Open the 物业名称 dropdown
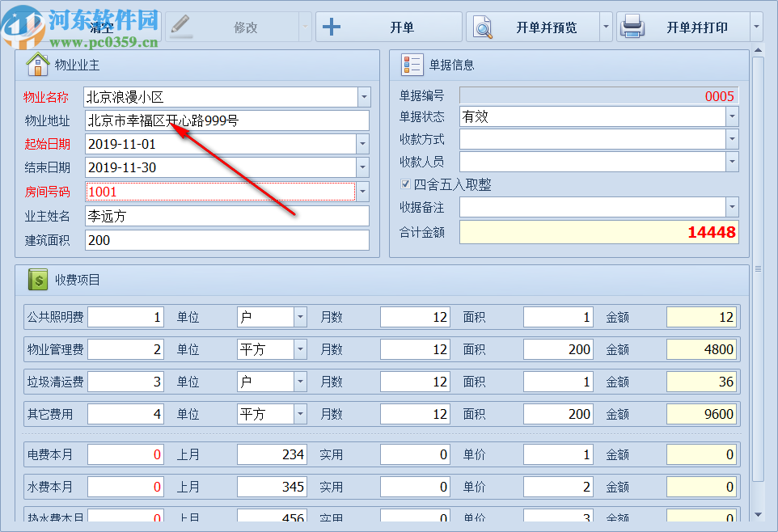The width and height of the screenshot is (778, 532). pos(363,96)
